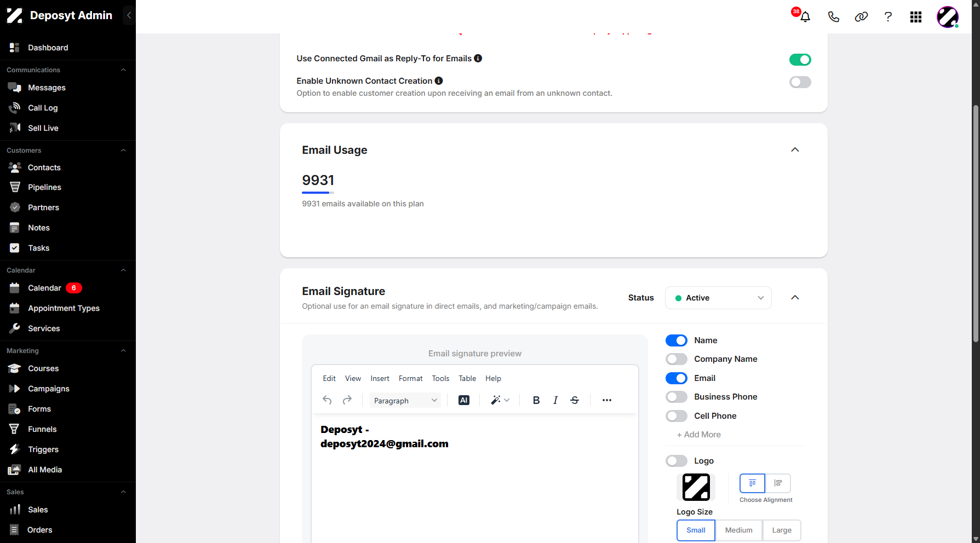Click the user profile avatar
The height and width of the screenshot is (543, 980).
pos(948,17)
